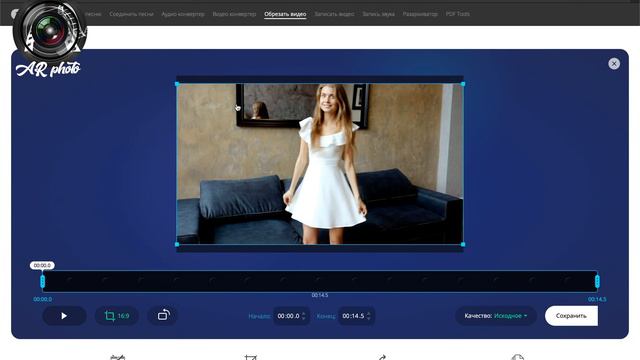Viewport: 640px width, 360px height.
Task: Open the Разархиватор tab
Action: coord(420,14)
